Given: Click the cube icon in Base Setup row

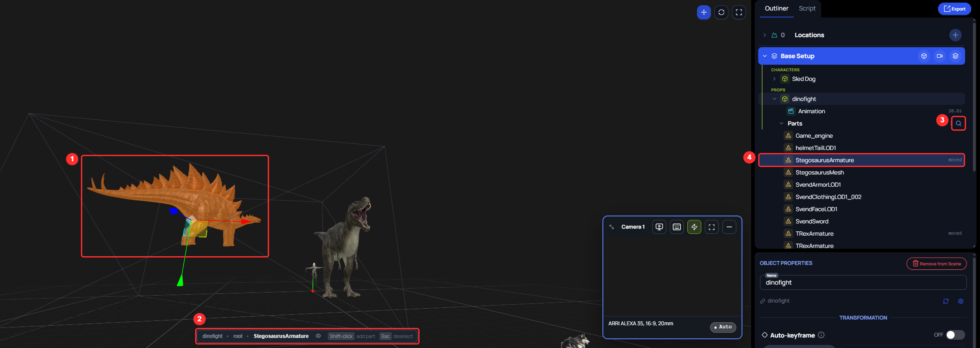Looking at the screenshot, I should 924,56.
